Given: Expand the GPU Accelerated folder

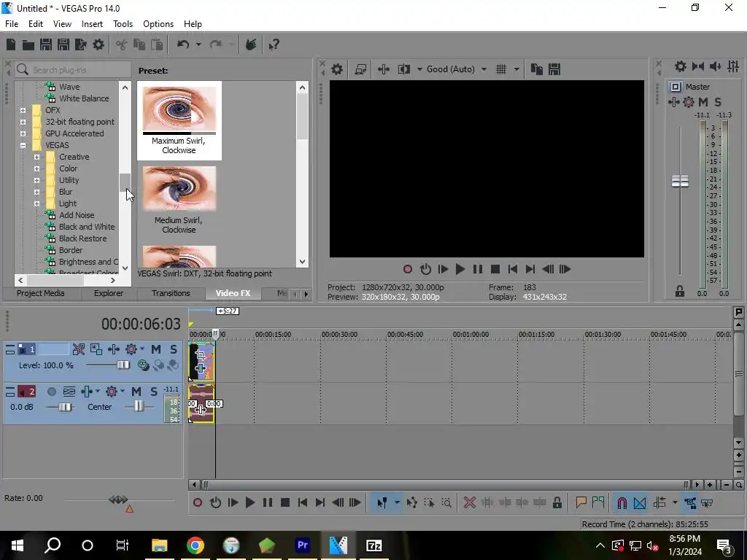Looking at the screenshot, I should [x=23, y=133].
